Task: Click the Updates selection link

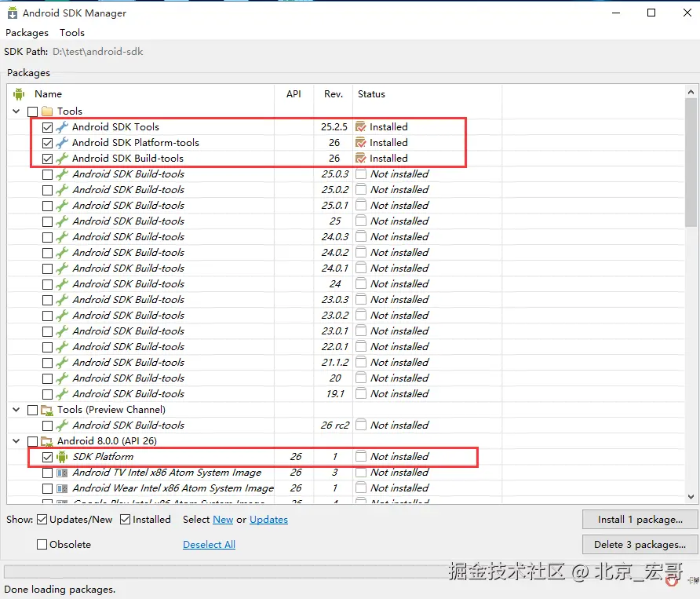Action: pos(268,520)
